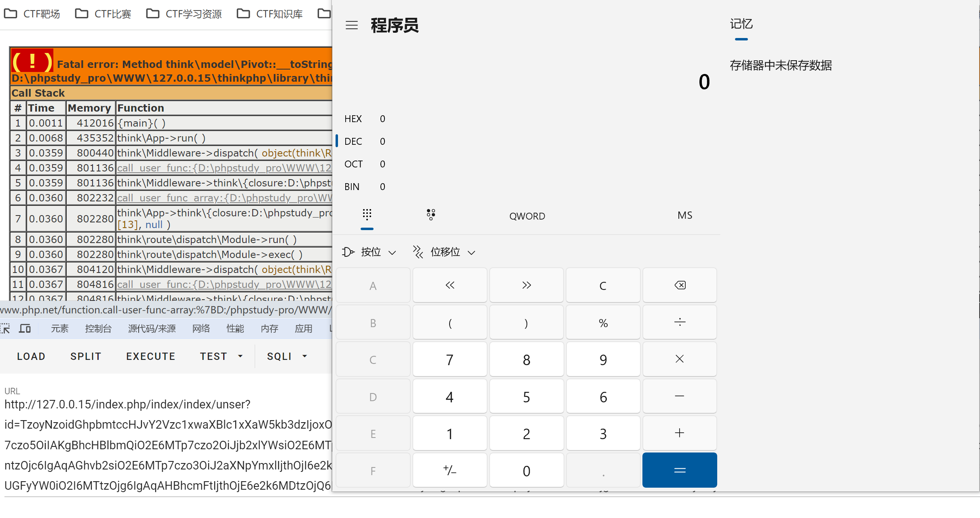
Task: Open DevTools 应用 tab
Action: point(303,328)
